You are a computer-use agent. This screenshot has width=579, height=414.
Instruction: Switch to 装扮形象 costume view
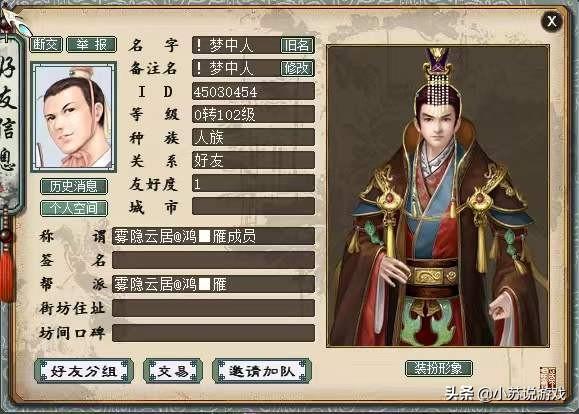pyautogui.click(x=439, y=368)
